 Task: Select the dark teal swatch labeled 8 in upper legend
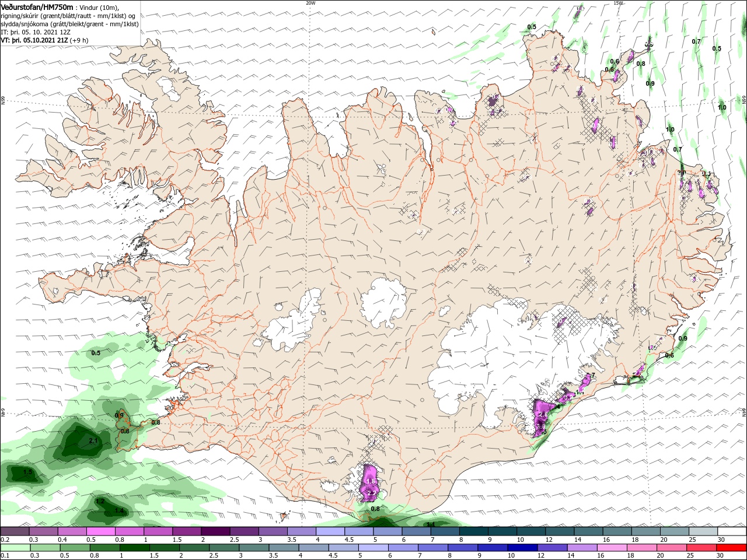coord(473,531)
